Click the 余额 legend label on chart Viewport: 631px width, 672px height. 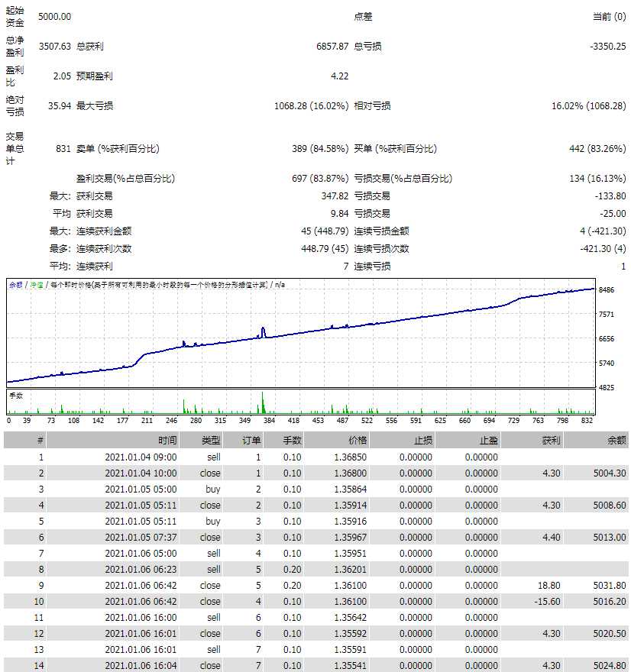[x=15, y=285]
